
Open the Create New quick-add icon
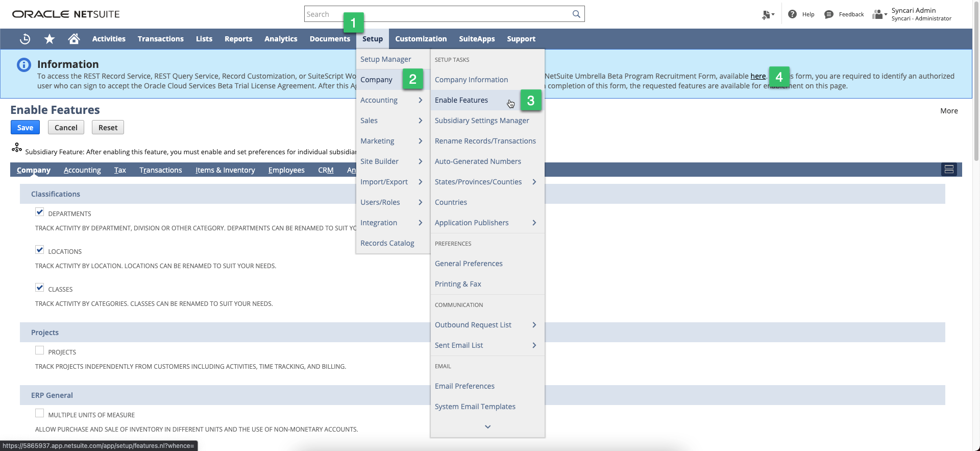[768, 15]
